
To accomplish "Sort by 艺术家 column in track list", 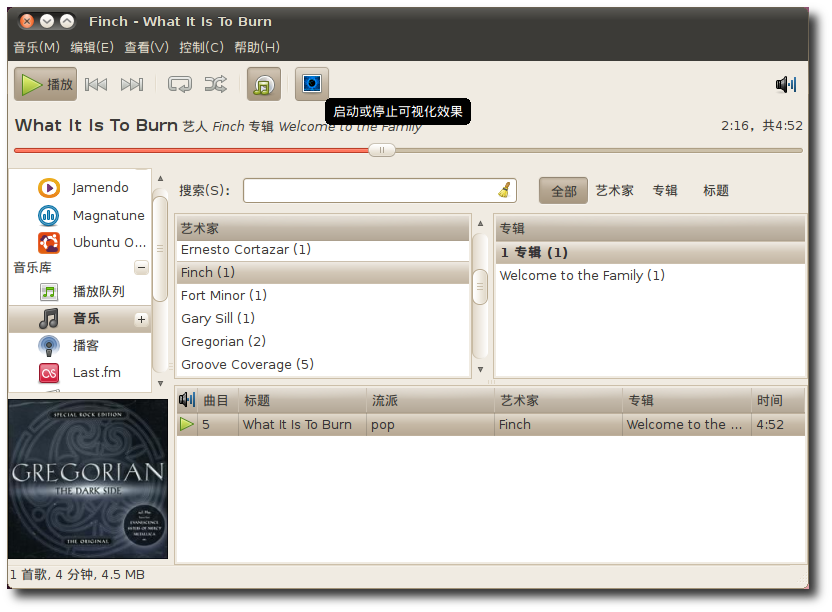I will coord(559,401).
